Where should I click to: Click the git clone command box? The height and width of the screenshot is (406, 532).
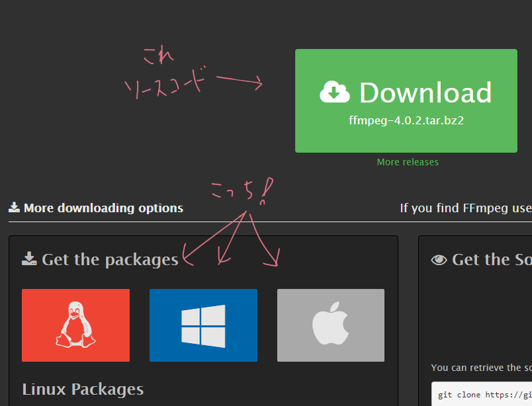(x=482, y=394)
